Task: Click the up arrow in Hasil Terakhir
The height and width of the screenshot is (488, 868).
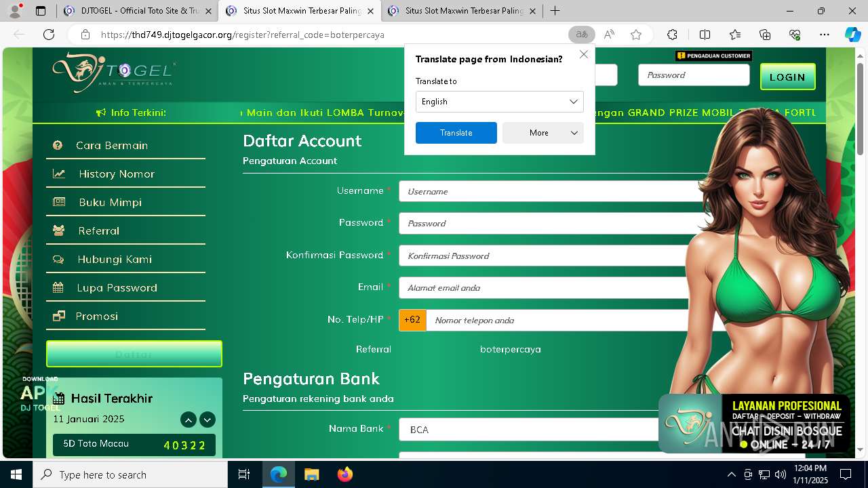Action: pyautogui.click(x=189, y=420)
